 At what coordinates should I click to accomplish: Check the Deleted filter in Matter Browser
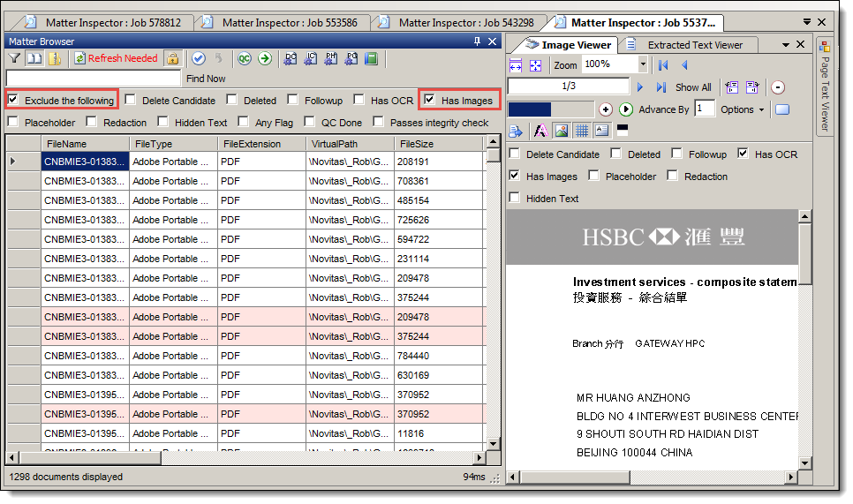[x=231, y=100]
